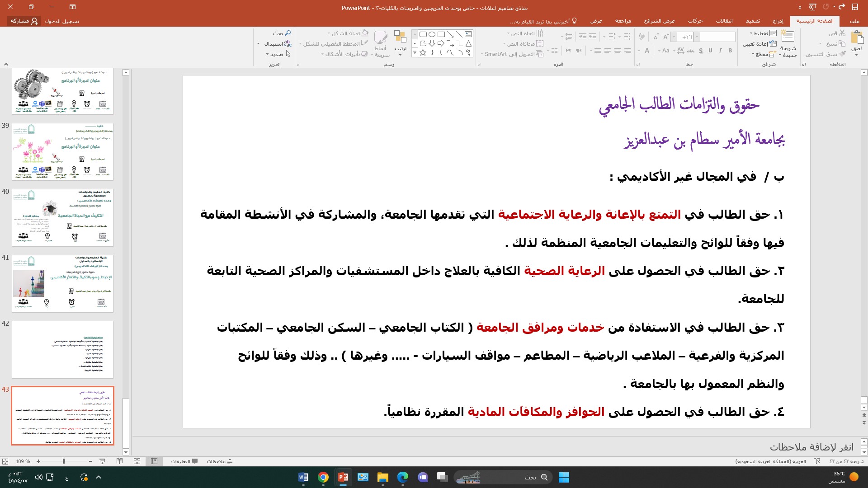This screenshot has width=868, height=488.
Task: Clear all formatting eraser icon
Action: pyautogui.click(x=642, y=37)
